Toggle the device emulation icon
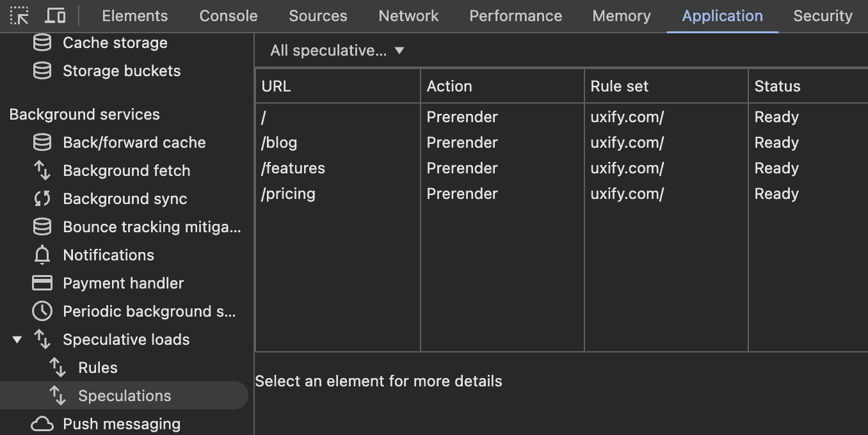This screenshot has height=435, width=868. point(55,15)
